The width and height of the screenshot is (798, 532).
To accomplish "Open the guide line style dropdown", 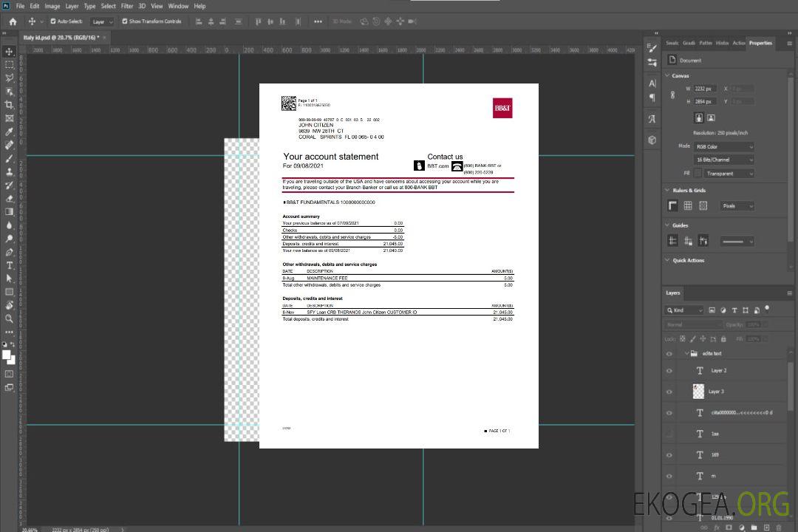I will pos(737,242).
